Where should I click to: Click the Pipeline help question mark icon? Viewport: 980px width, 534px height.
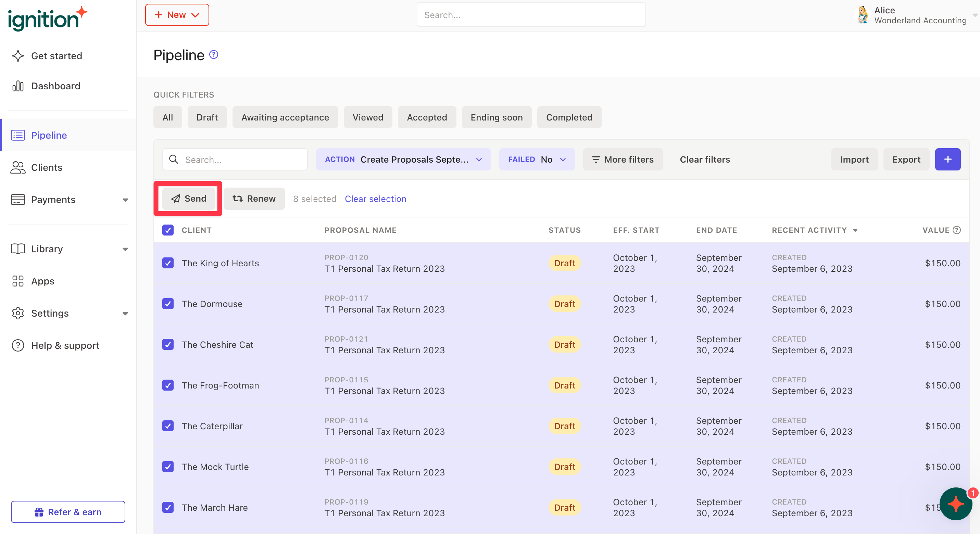click(x=214, y=55)
